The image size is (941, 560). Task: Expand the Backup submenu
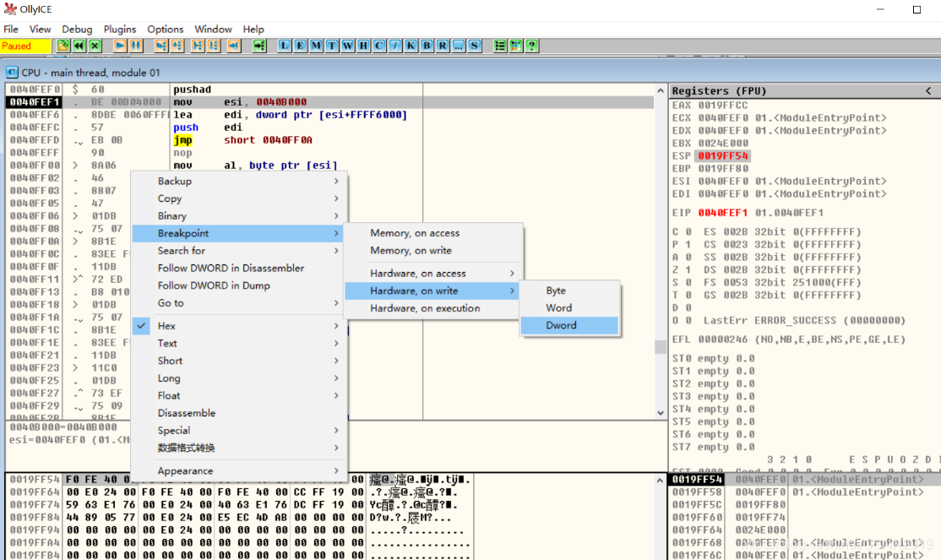tap(239, 182)
